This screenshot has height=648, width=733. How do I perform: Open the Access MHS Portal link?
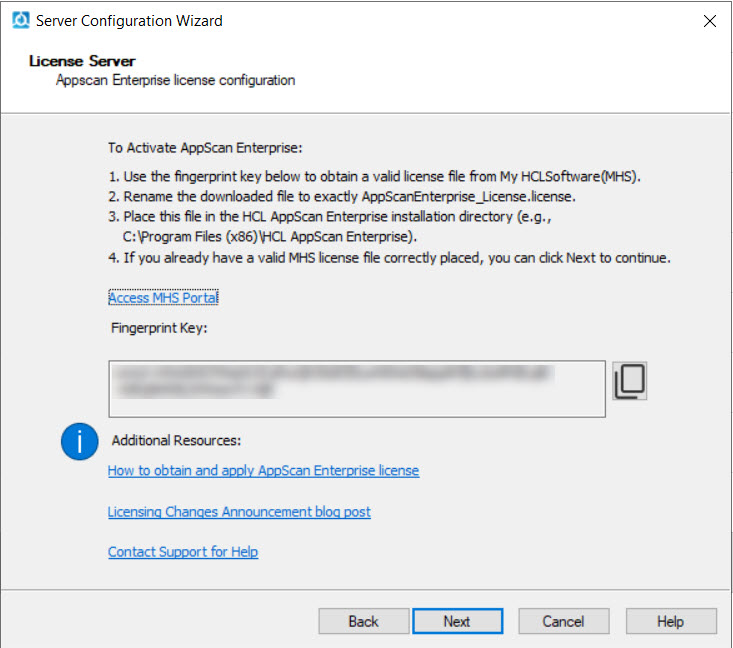[x=163, y=298]
